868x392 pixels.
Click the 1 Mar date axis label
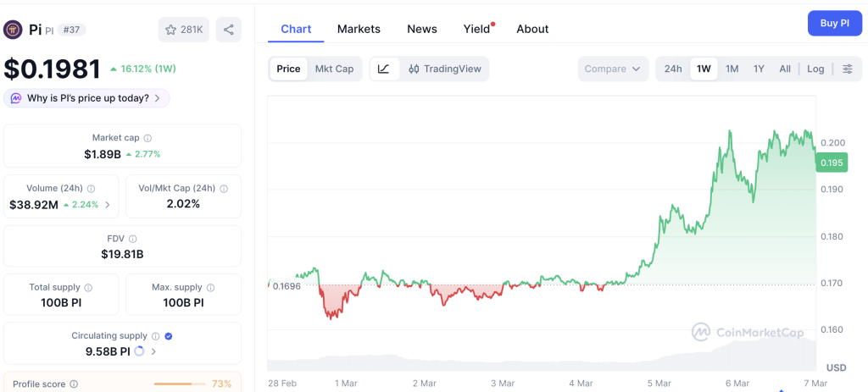point(346,384)
